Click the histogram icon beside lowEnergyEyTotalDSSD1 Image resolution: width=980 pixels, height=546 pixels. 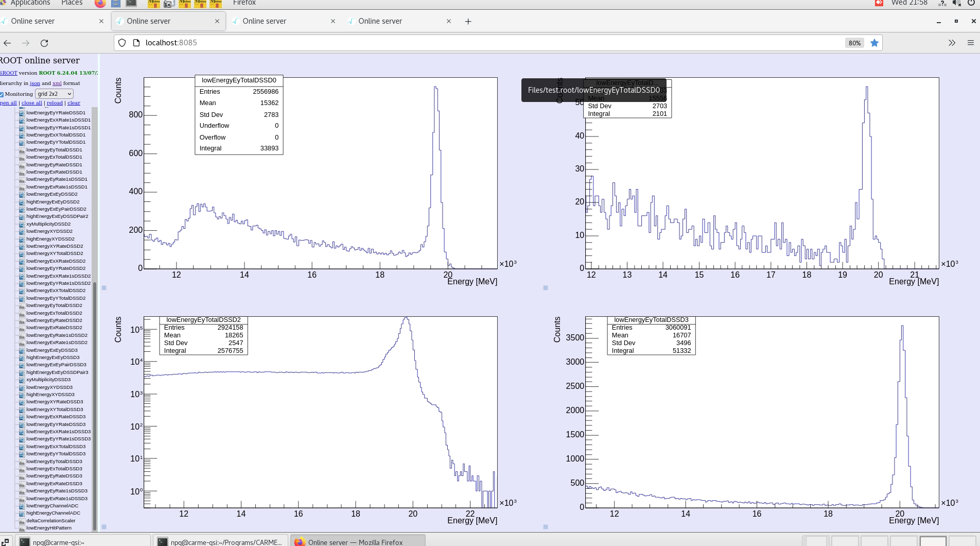pos(22,150)
